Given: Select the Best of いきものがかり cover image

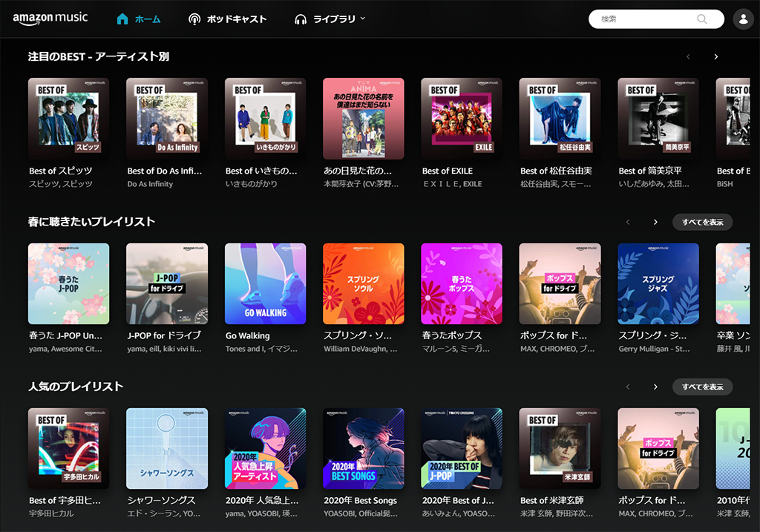Looking at the screenshot, I should pos(265,119).
